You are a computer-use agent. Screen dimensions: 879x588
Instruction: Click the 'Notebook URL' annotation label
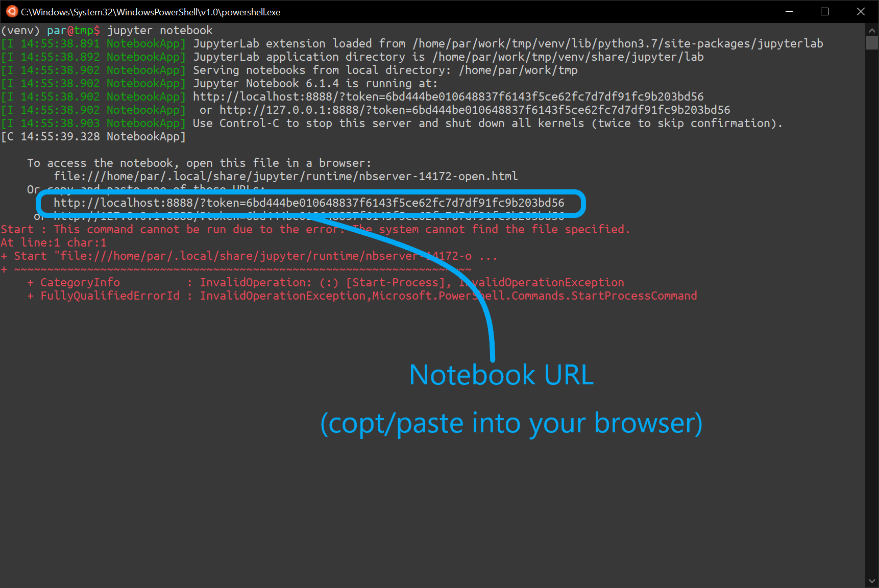501,375
